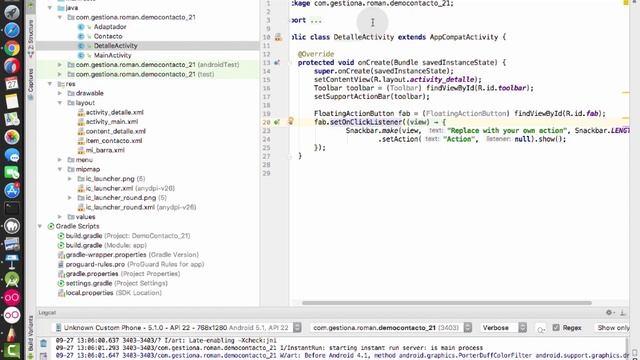Switch to Android Studio dock icon
The width and height of the screenshot is (640, 360).
tap(12, 280)
